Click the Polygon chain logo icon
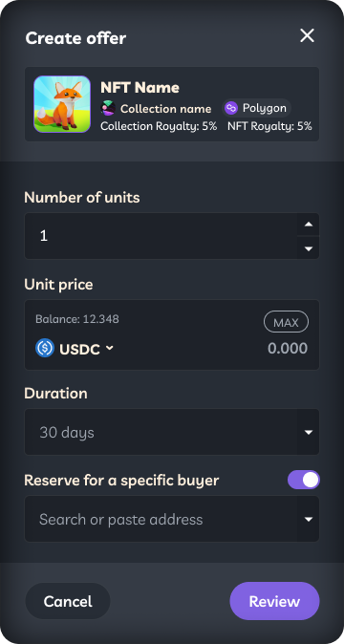 (231, 108)
